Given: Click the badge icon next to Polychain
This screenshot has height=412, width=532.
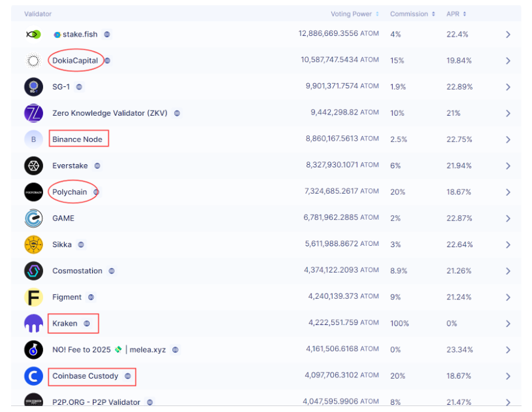Looking at the screenshot, I should tap(96, 192).
